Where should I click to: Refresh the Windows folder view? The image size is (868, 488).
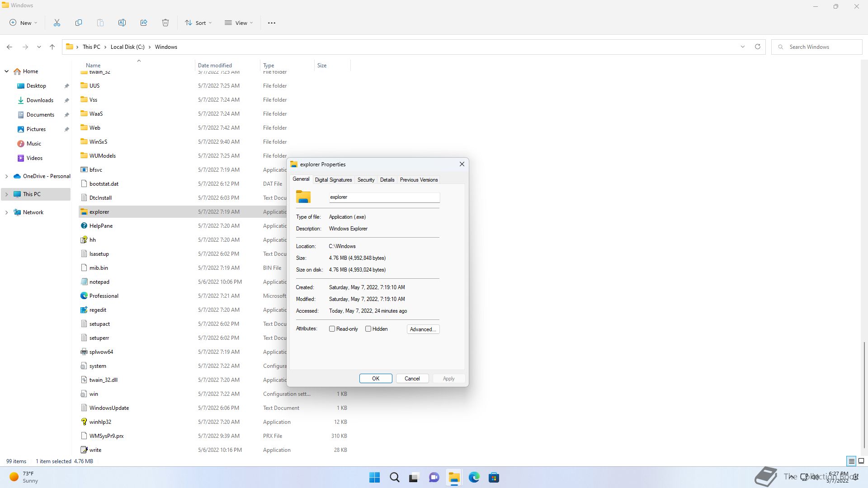pyautogui.click(x=758, y=47)
